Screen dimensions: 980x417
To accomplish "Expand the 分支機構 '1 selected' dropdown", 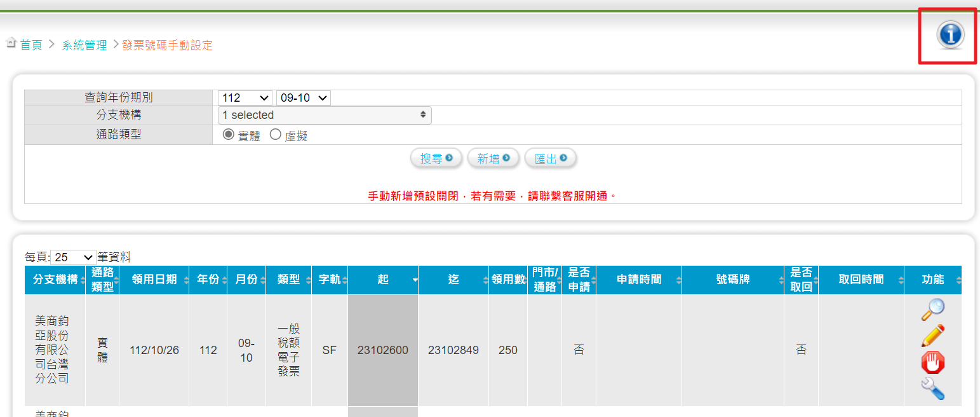I will pos(325,115).
